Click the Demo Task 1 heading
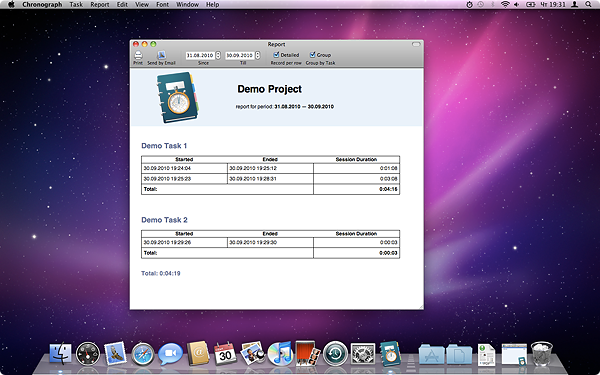 coord(164,146)
